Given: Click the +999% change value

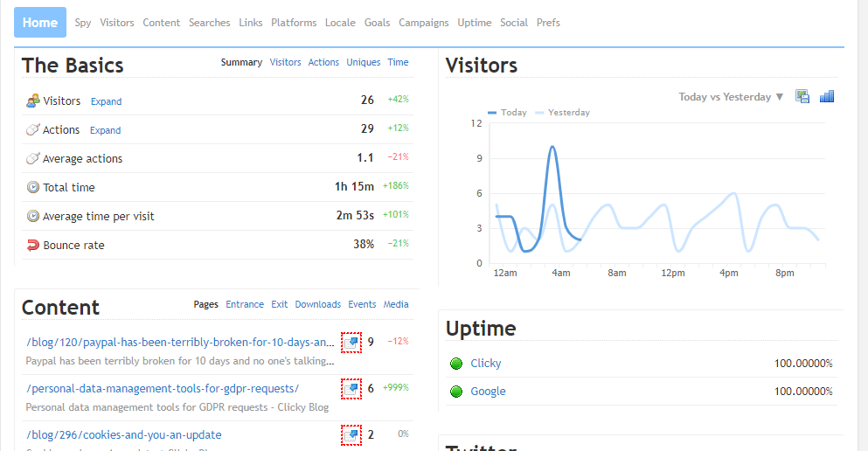Looking at the screenshot, I should coord(395,387).
